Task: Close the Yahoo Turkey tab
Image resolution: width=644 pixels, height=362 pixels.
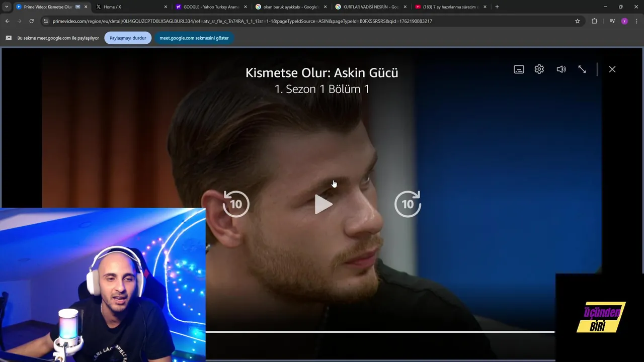Action: [245, 7]
